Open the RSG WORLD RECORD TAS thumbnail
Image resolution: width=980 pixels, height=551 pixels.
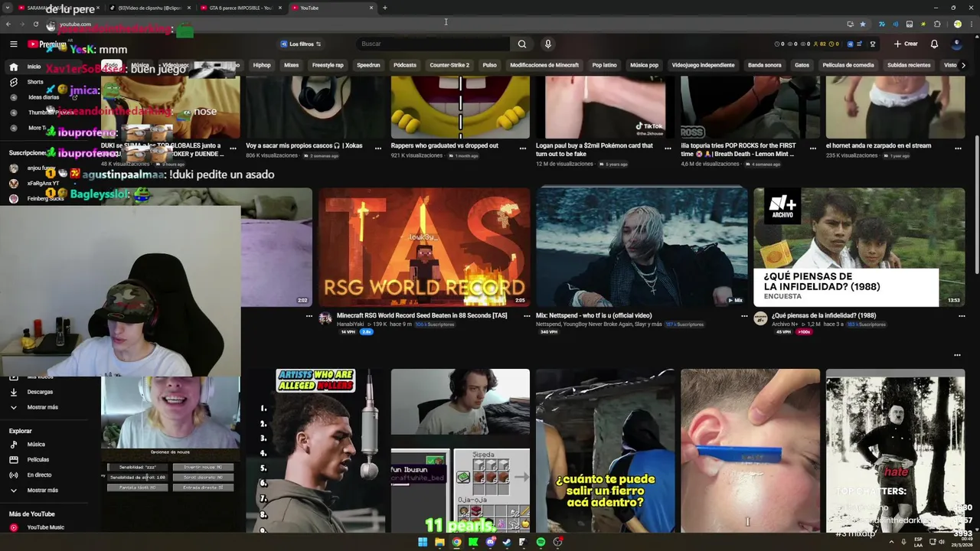pos(424,246)
